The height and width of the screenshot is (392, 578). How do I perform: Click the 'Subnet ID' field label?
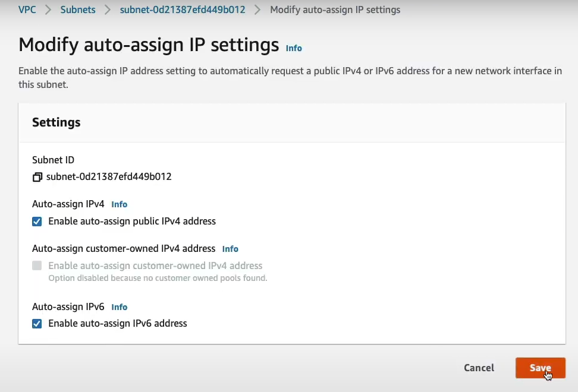[x=53, y=160]
